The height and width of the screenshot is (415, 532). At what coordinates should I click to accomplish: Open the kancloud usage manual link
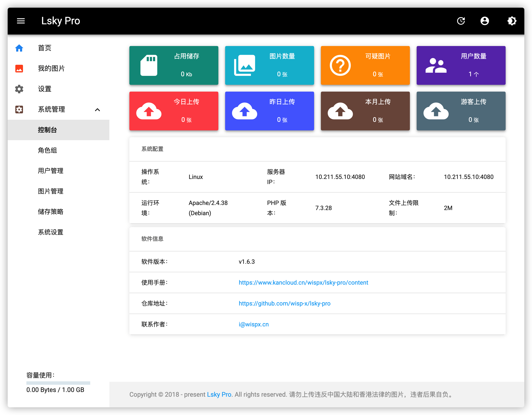303,283
